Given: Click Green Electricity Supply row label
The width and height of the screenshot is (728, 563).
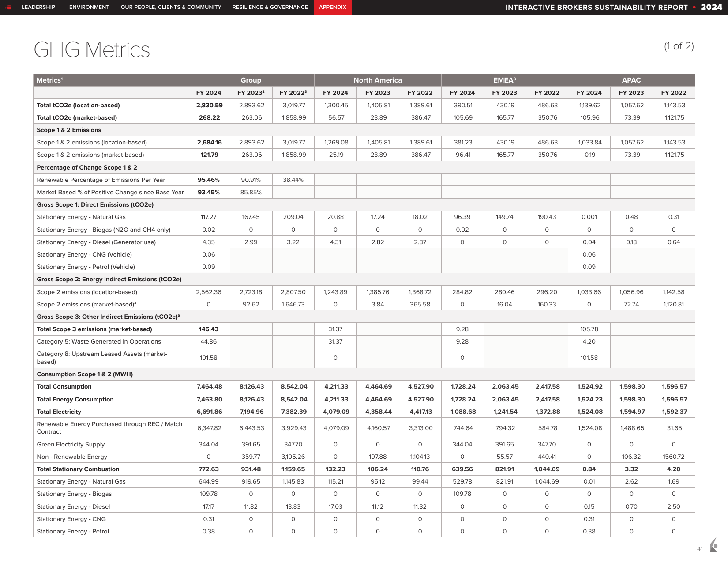Looking at the screenshot, I should click(x=71, y=444).
